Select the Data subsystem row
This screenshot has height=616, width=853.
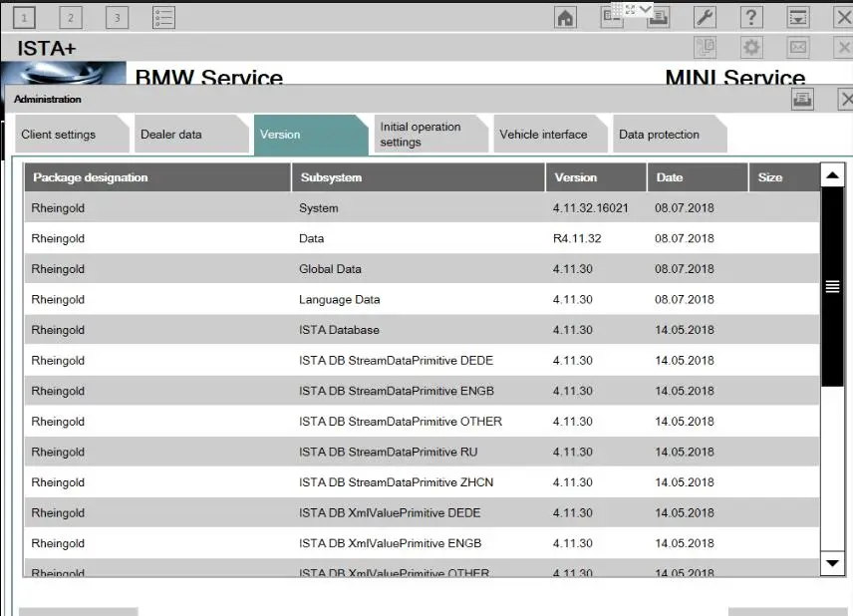(x=422, y=238)
